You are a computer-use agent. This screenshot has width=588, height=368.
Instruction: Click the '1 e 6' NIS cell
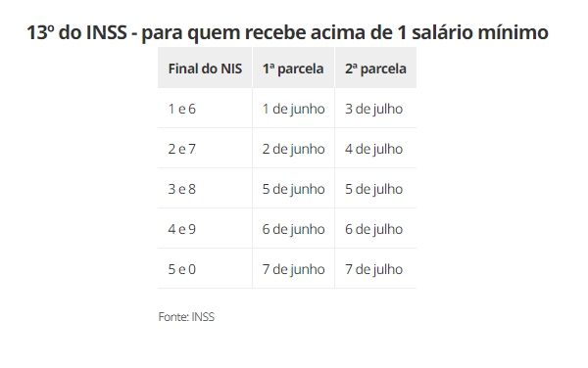click(x=205, y=109)
